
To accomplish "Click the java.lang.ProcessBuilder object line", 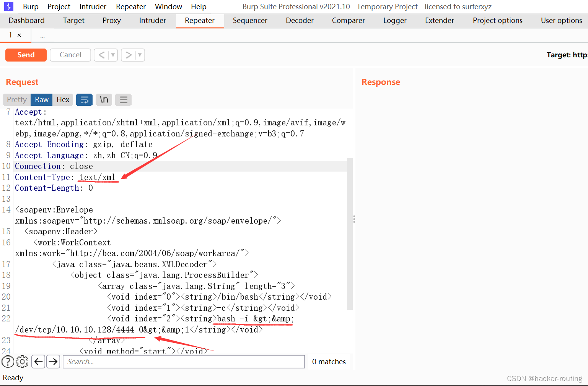I will coord(165,275).
